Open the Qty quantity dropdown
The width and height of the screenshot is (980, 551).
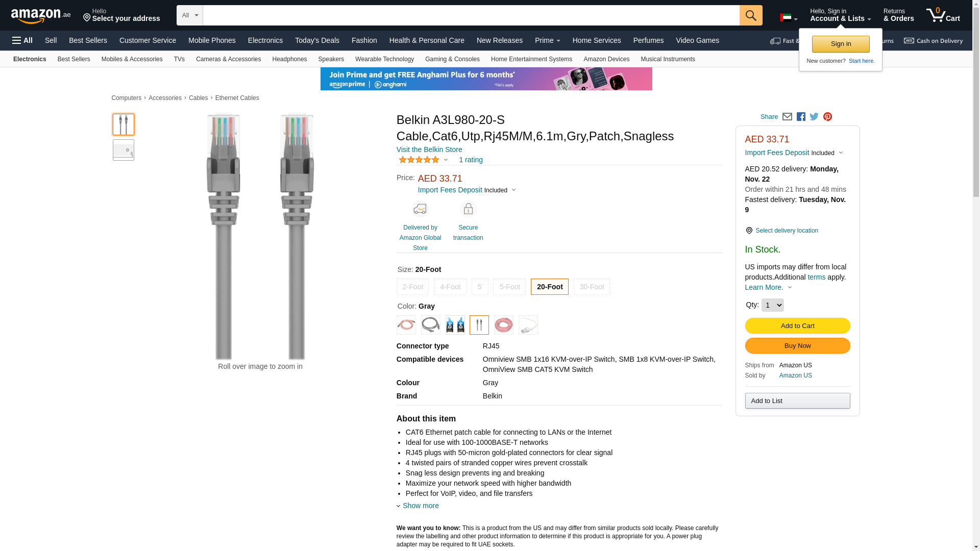[772, 305]
